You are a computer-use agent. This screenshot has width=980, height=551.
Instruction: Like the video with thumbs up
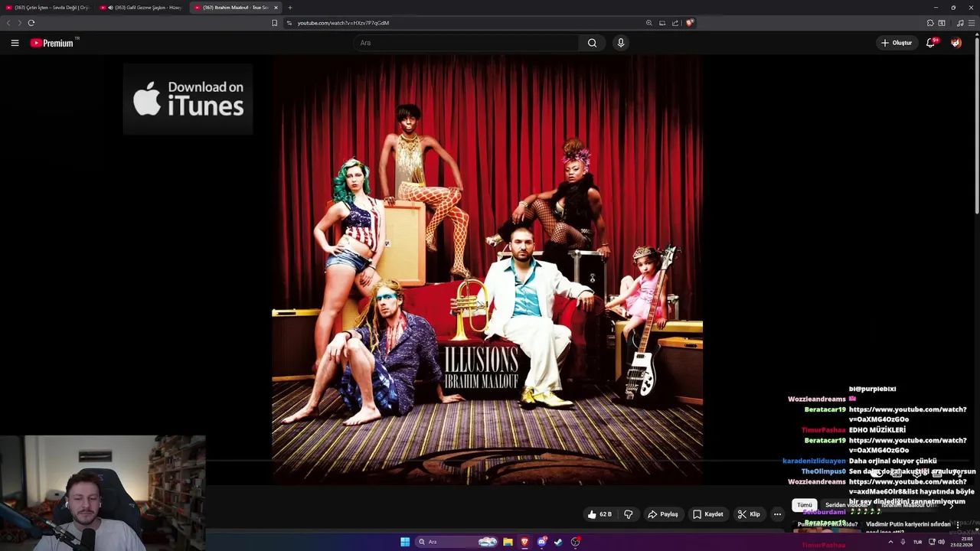pos(600,514)
